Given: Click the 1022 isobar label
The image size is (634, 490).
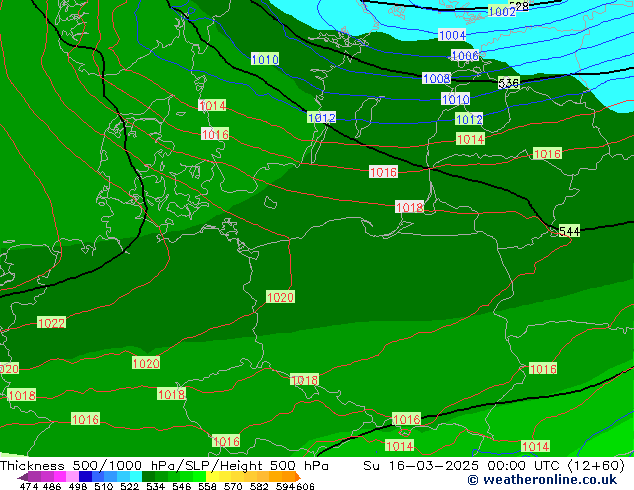Looking at the screenshot, I should [x=51, y=323].
